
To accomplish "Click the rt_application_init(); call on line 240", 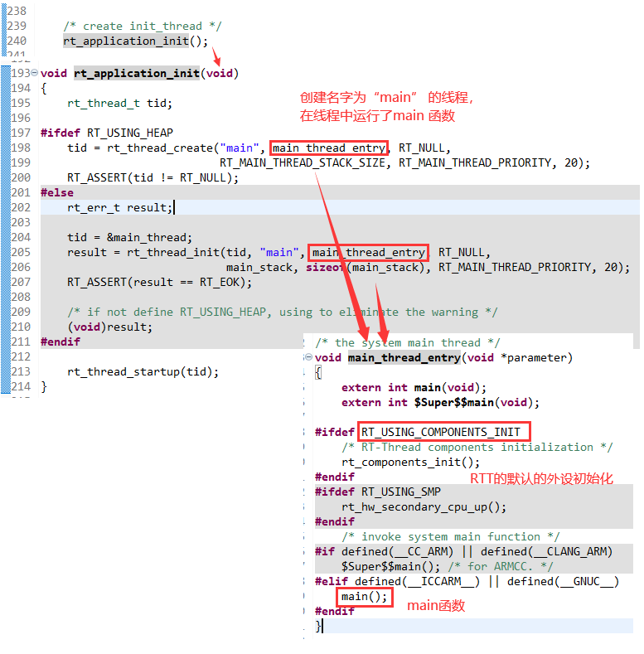I will click(x=135, y=41).
